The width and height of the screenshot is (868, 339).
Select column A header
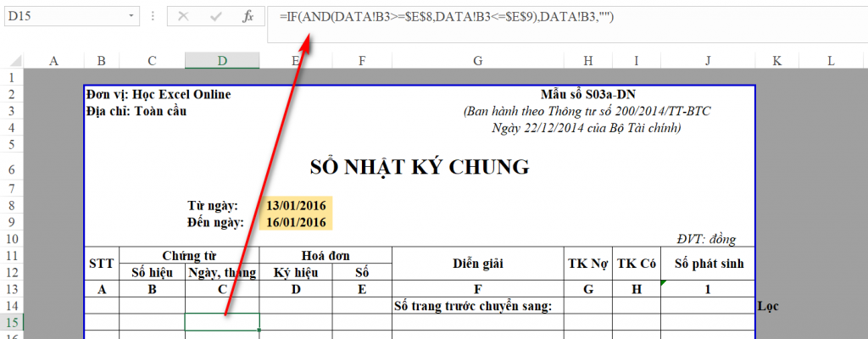[x=53, y=61]
